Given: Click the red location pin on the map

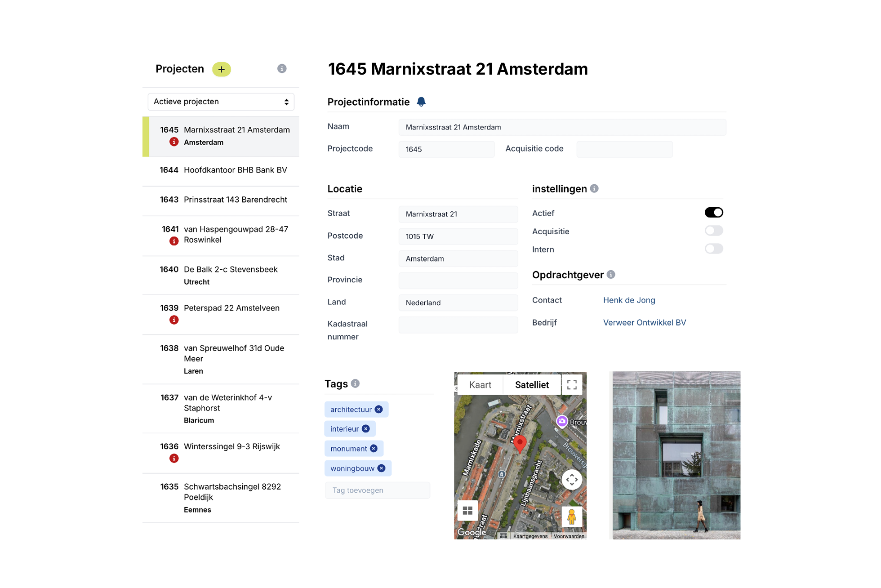Looking at the screenshot, I should coord(520,444).
